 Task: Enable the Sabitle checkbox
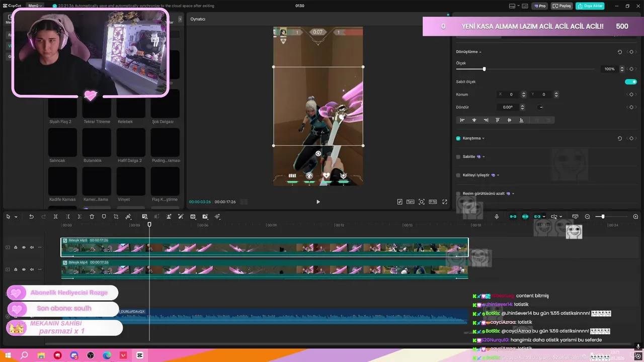click(x=458, y=157)
